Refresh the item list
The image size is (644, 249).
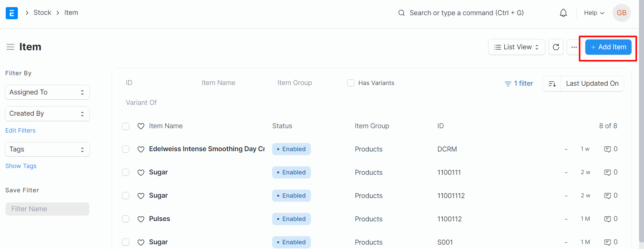pyautogui.click(x=556, y=47)
